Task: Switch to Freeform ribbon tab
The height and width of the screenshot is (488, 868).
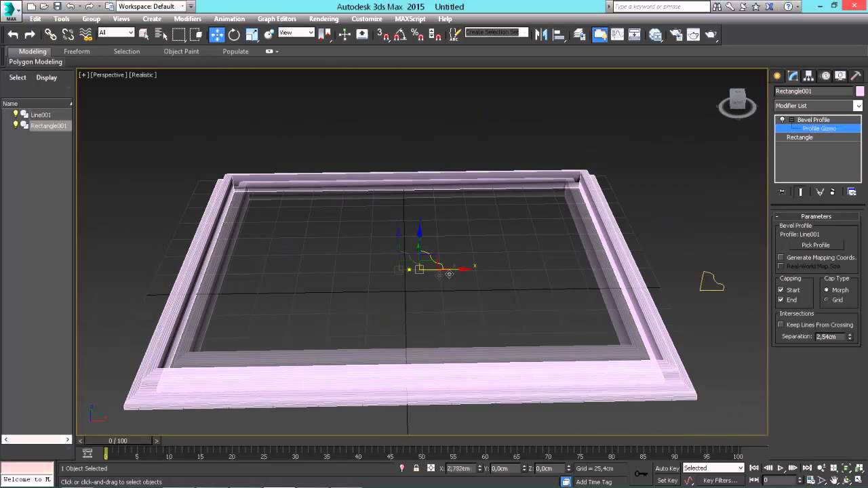Action: (77, 52)
